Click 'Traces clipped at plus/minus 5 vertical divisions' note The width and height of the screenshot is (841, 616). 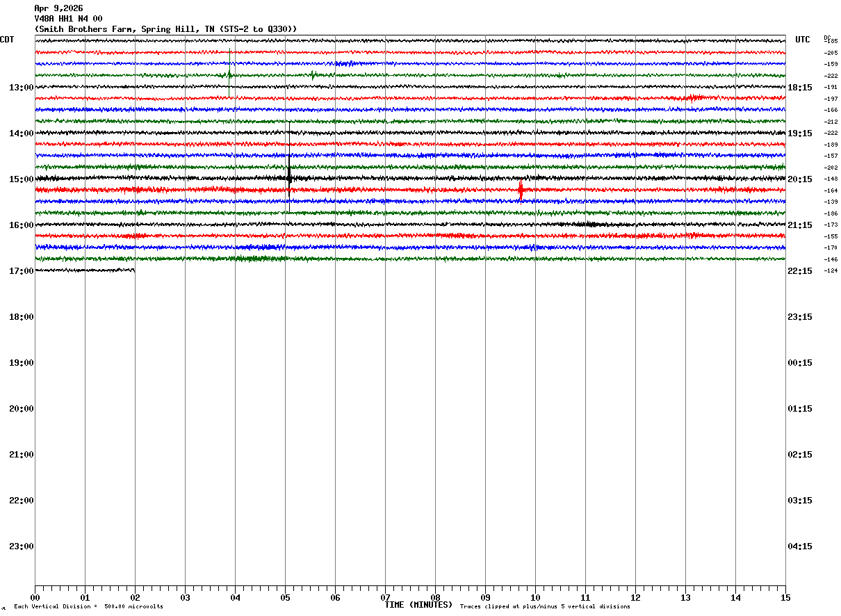(x=545, y=607)
